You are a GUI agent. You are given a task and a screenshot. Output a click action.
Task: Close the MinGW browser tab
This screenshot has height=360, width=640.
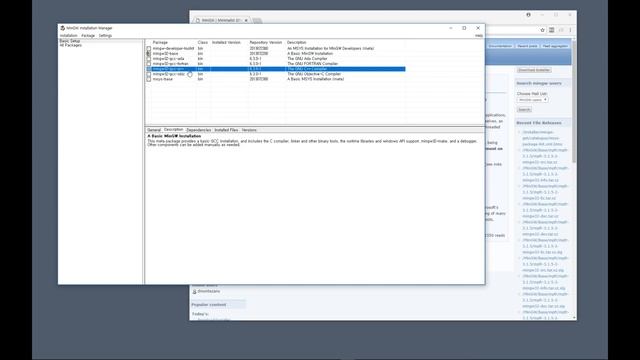click(x=246, y=20)
